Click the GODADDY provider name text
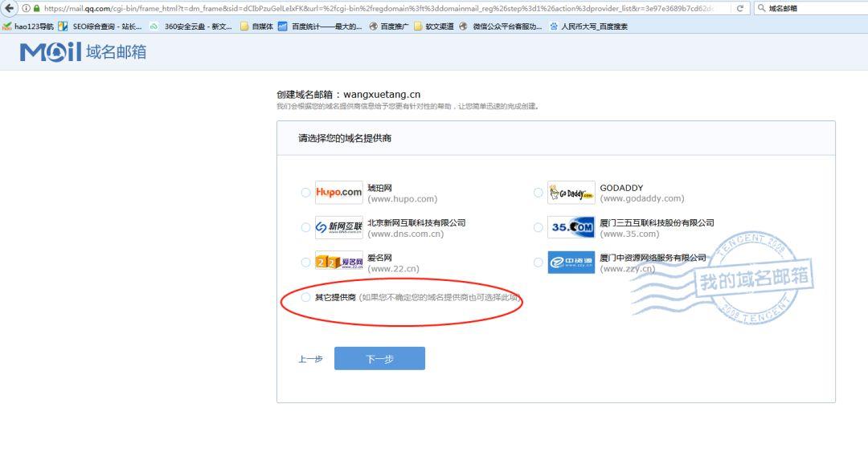 (621, 188)
